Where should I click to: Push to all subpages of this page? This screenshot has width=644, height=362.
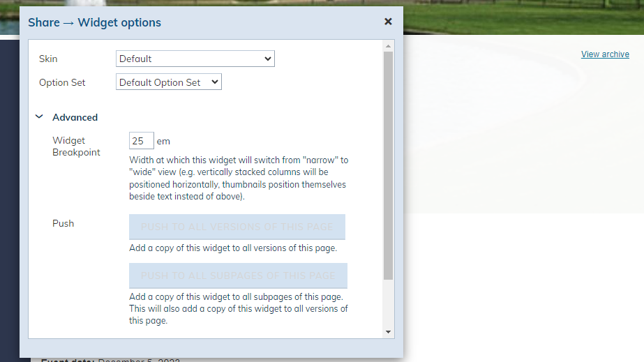[238, 276]
